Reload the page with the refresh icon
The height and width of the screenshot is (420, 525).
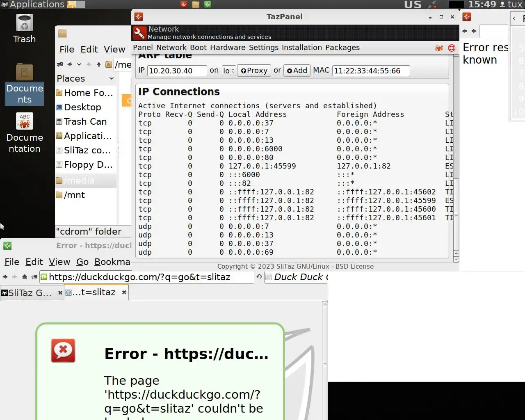point(259,277)
